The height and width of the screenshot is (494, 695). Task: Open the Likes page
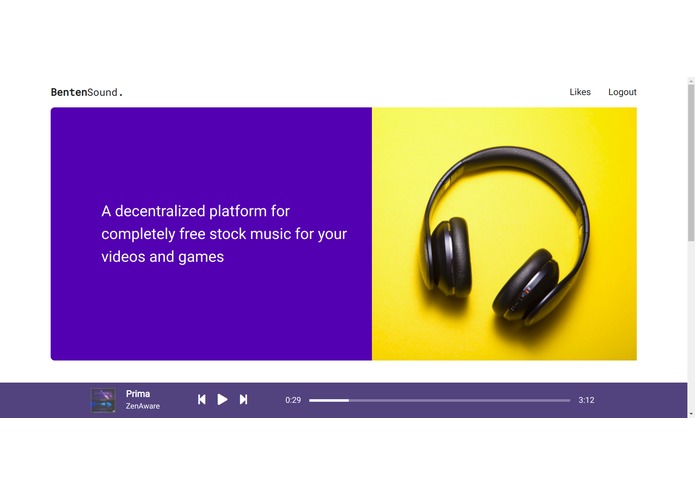[580, 92]
